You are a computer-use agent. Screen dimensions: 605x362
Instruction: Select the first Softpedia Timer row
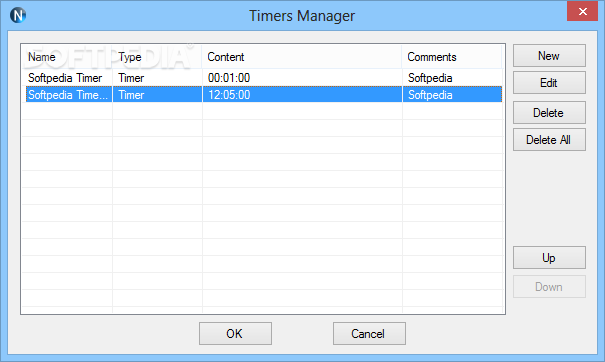tap(264, 78)
